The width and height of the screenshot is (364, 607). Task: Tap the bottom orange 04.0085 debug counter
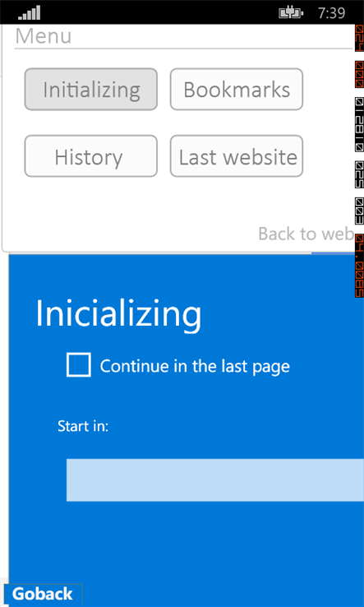click(x=359, y=266)
